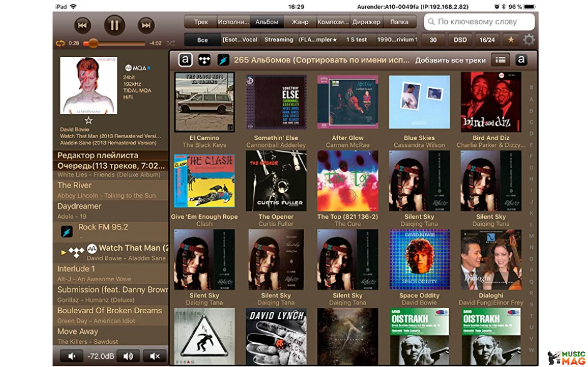Focus the По ключевому слову search field
The width and height of the screenshot is (588, 367).
tap(479, 22)
